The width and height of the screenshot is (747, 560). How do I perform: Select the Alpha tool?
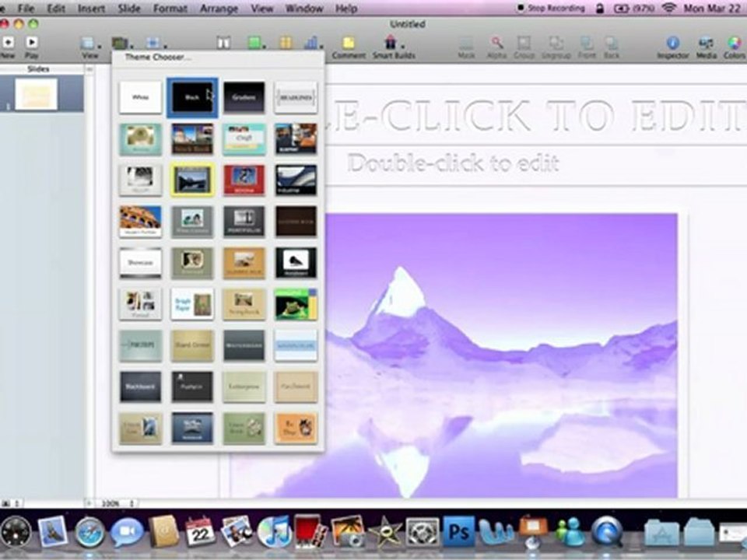(x=496, y=47)
